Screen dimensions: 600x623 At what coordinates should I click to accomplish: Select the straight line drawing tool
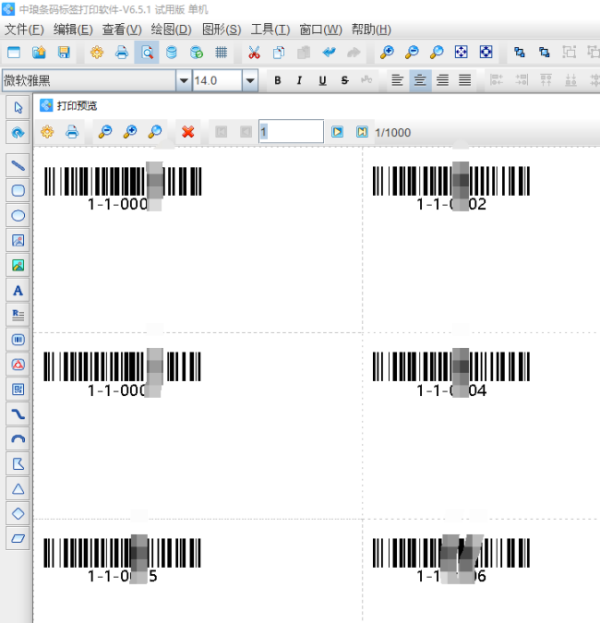click(17, 165)
